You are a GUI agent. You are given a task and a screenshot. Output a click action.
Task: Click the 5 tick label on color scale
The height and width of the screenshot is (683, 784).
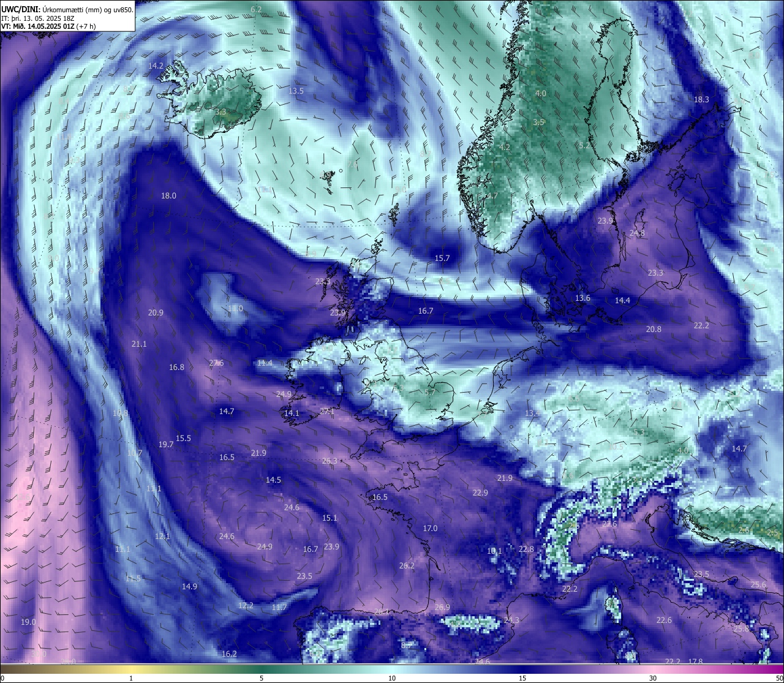point(262,678)
